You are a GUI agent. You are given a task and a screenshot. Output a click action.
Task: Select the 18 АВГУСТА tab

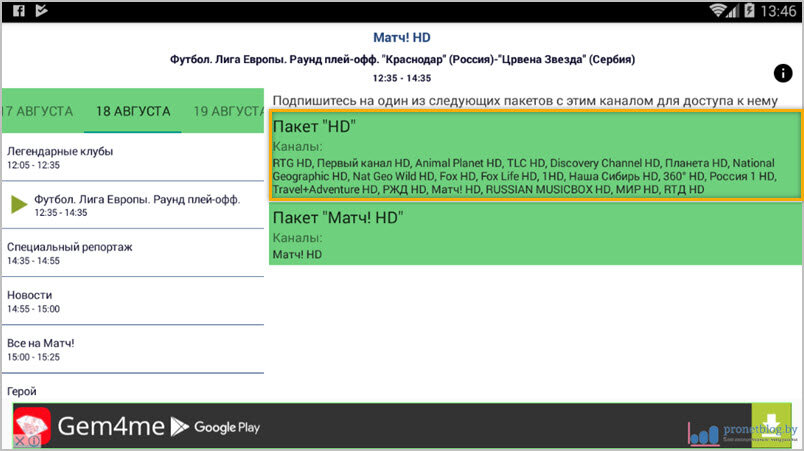133,111
